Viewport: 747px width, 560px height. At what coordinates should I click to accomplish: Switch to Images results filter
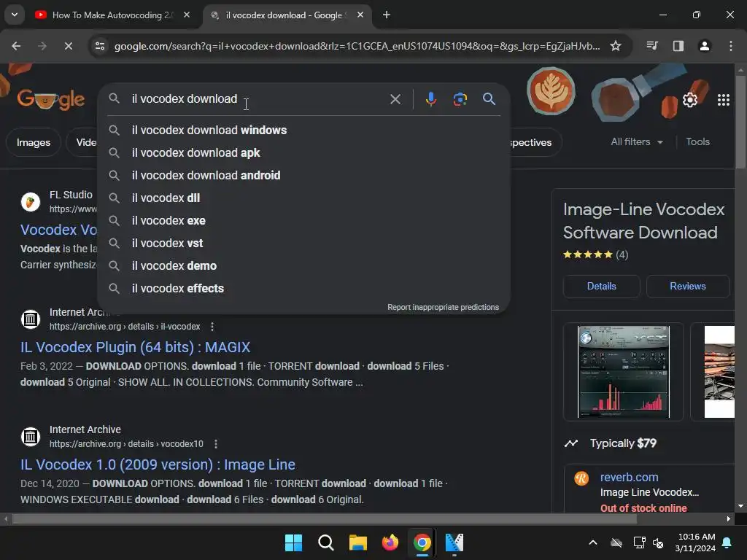(34, 142)
